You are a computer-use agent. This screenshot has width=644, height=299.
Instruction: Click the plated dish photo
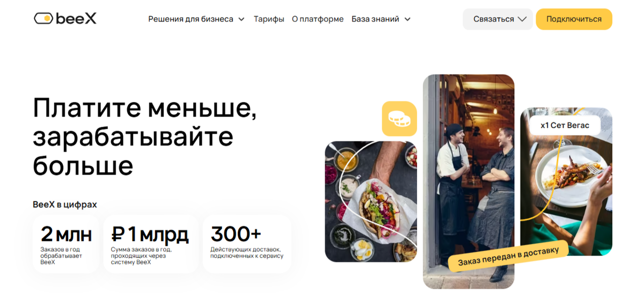566,181
